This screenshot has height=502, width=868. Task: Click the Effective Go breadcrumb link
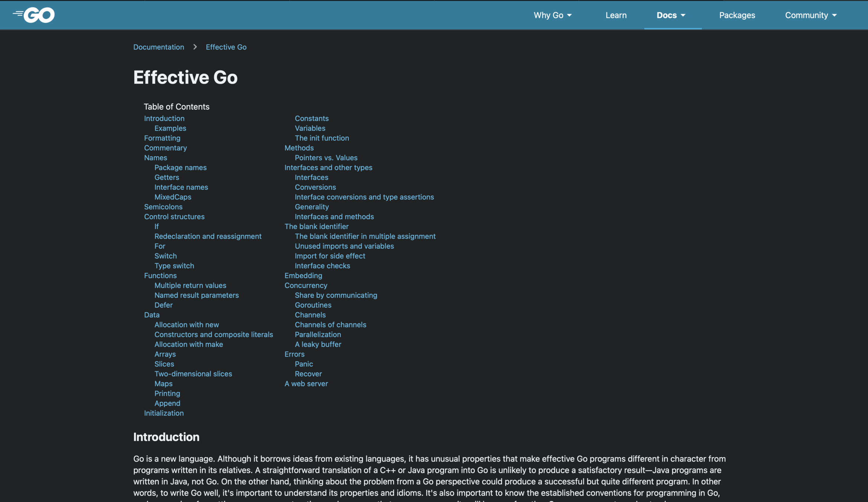[x=226, y=47]
